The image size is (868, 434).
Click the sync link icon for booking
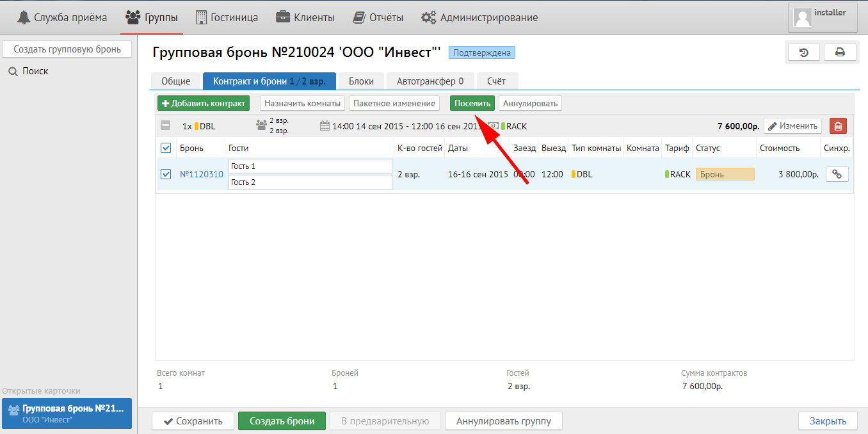(x=837, y=174)
